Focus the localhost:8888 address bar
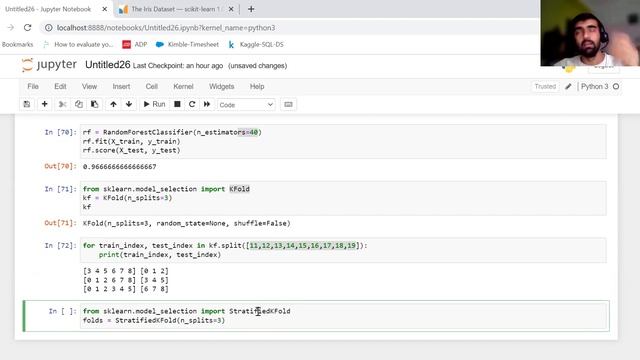This screenshot has height=360, width=640. pos(290,28)
